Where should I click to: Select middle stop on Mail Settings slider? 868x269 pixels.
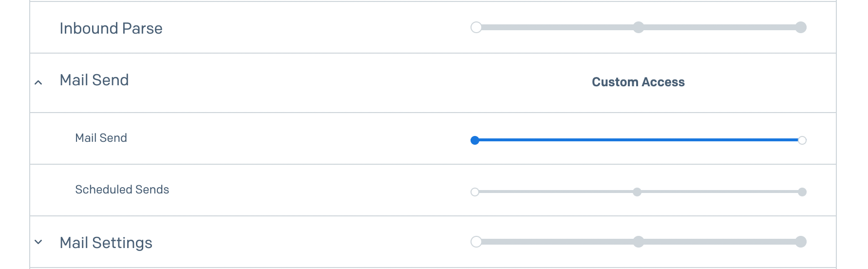point(638,242)
